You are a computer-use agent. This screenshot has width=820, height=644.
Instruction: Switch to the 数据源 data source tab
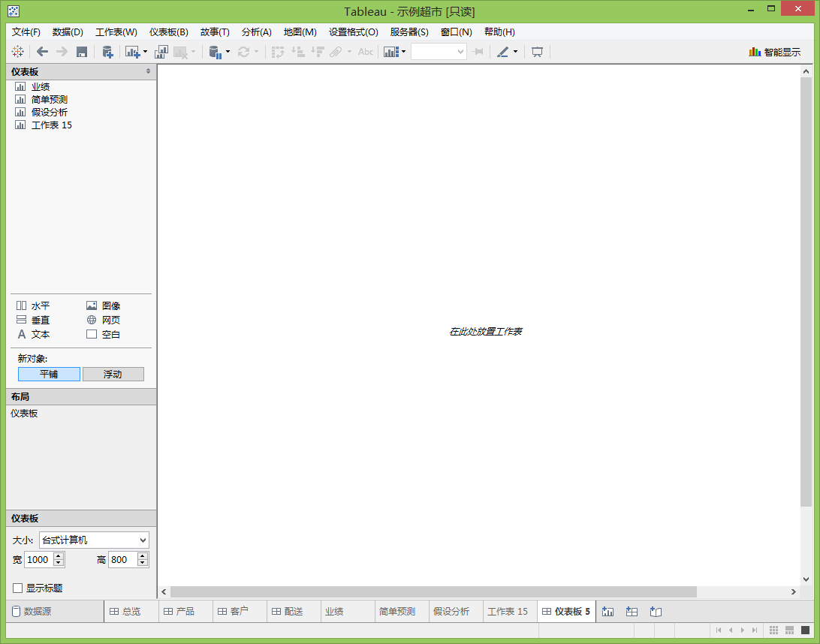click(x=55, y=612)
